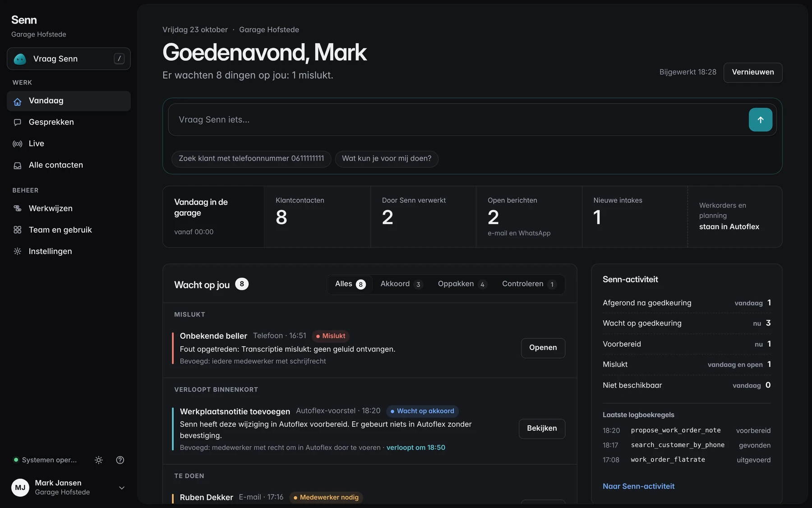Screen dimensions: 812x508
Task: Click the Team en gebruik grid icon
Action: (18, 230)
